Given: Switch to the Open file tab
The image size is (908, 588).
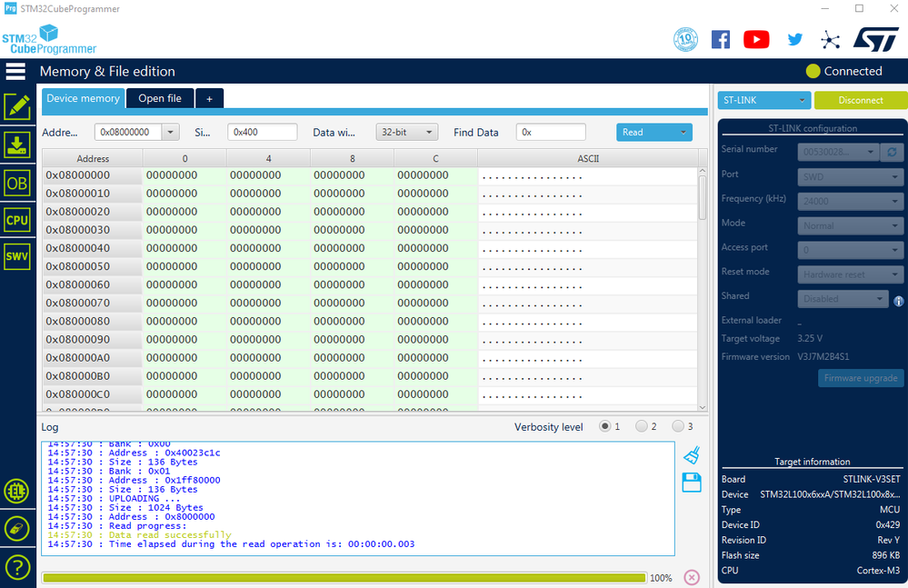Looking at the screenshot, I should tap(160, 98).
